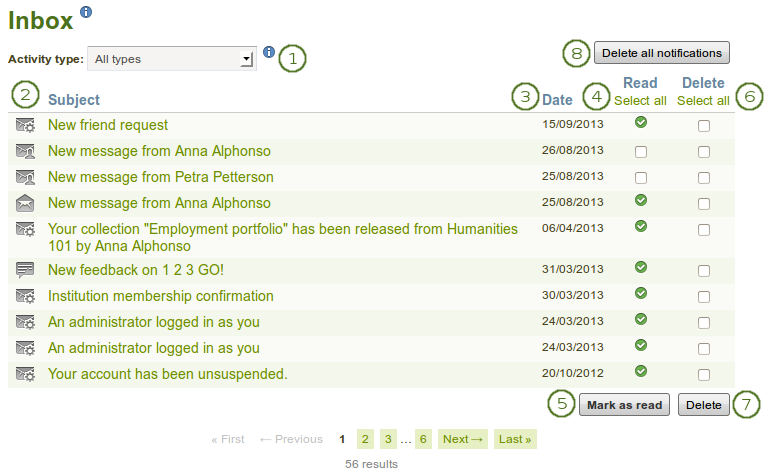Sort notifications by Date column header
Viewport: 770px width, 472px height.
[558, 99]
